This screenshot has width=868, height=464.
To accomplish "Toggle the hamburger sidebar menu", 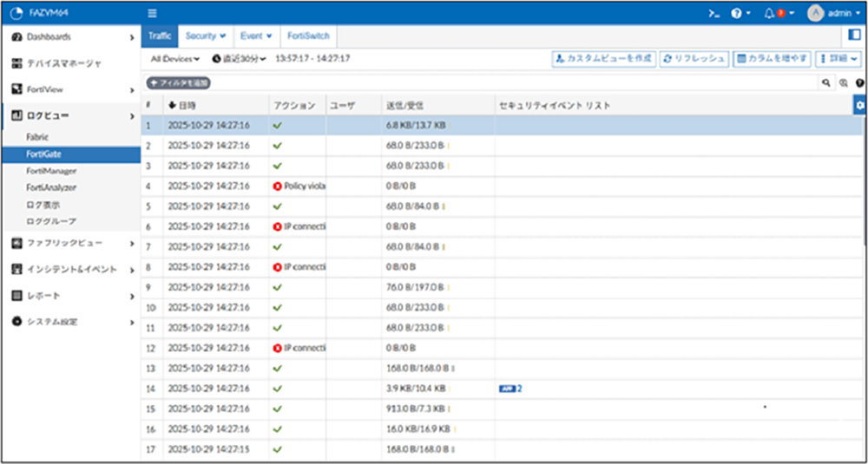I will coord(153,13).
